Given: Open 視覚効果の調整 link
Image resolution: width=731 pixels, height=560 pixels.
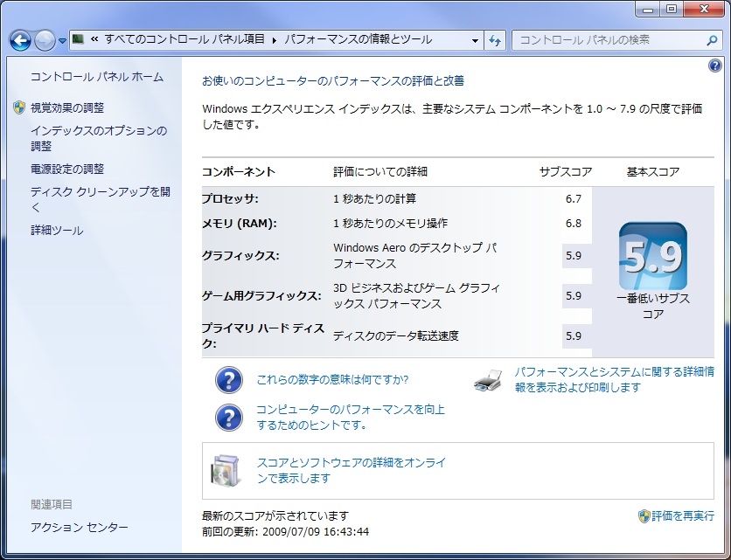Looking at the screenshot, I should [x=67, y=107].
